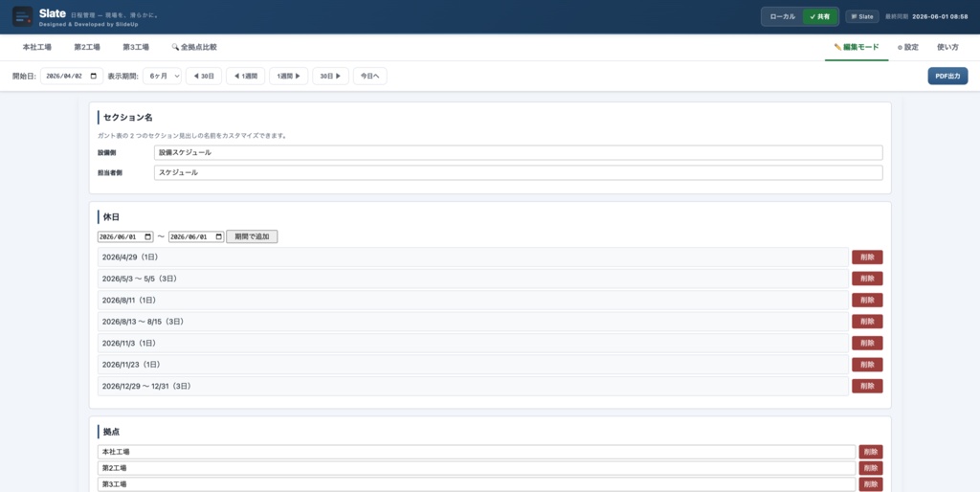The width and height of the screenshot is (980, 492).
Task: Click the 2026/12/29 〜 12/31 row text
Action: [146, 387]
